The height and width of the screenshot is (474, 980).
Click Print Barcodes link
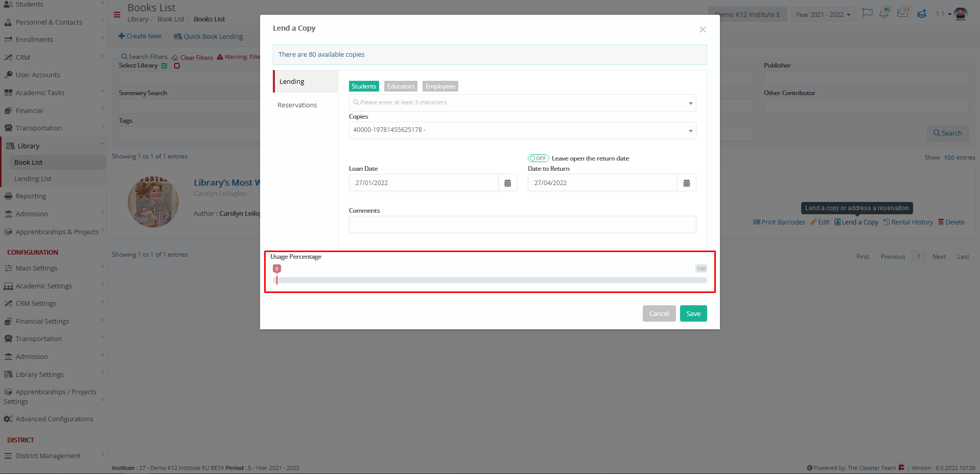(779, 222)
